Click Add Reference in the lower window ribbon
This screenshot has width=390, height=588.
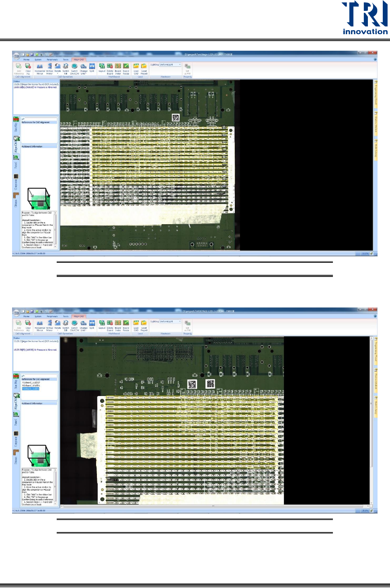(19, 325)
